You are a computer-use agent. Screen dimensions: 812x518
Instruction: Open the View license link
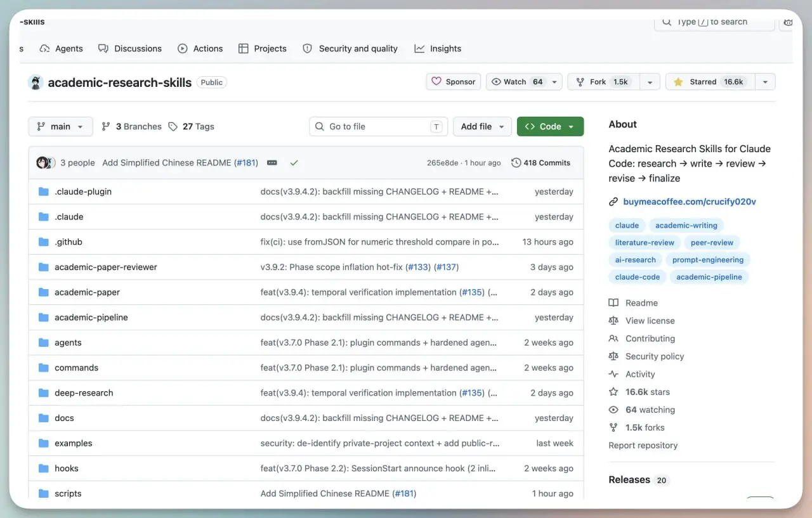[641, 321]
